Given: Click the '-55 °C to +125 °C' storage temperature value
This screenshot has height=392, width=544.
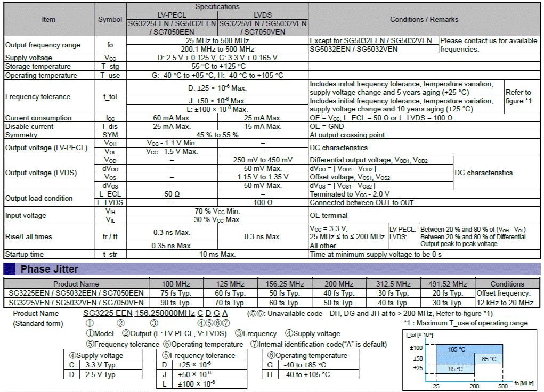Looking at the screenshot, I should click(x=217, y=66).
